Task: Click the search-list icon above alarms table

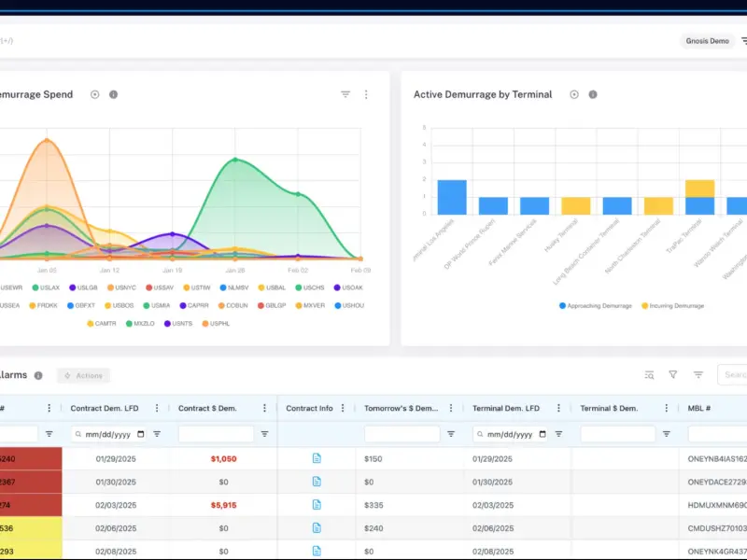Action: [x=649, y=375]
